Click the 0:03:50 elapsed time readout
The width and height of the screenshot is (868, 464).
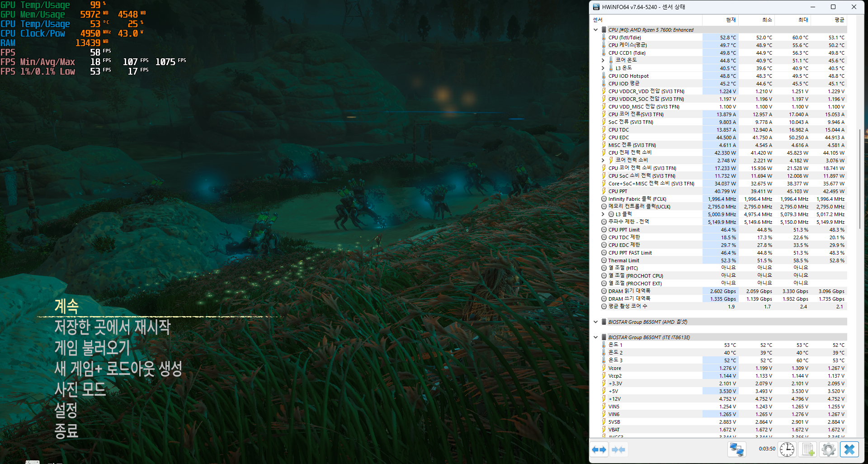(767, 449)
